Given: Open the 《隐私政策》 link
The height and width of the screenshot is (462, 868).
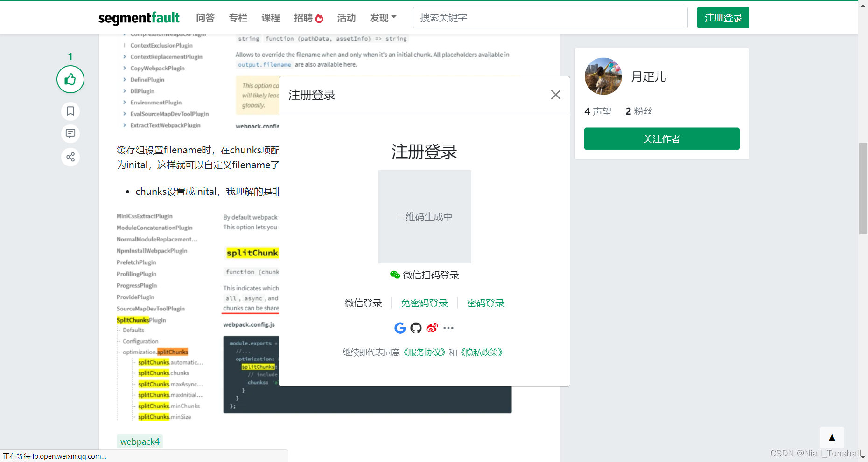Looking at the screenshot, I should coord(482,352).
